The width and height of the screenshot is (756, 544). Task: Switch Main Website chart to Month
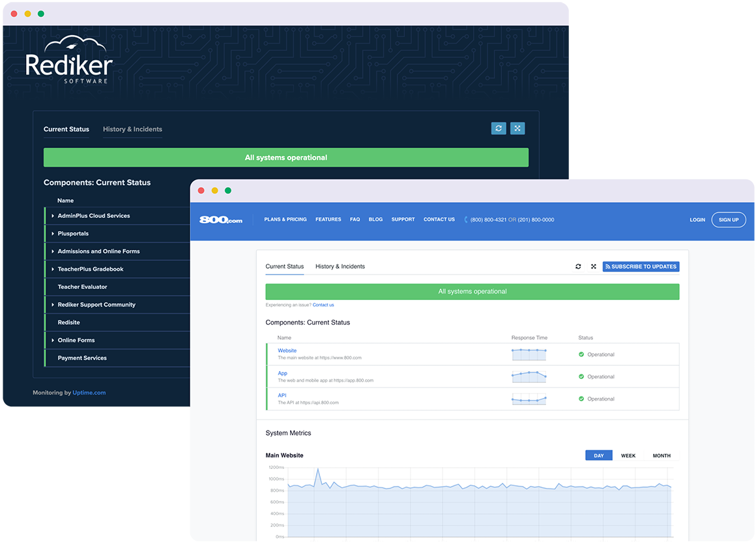coord(661,456)
